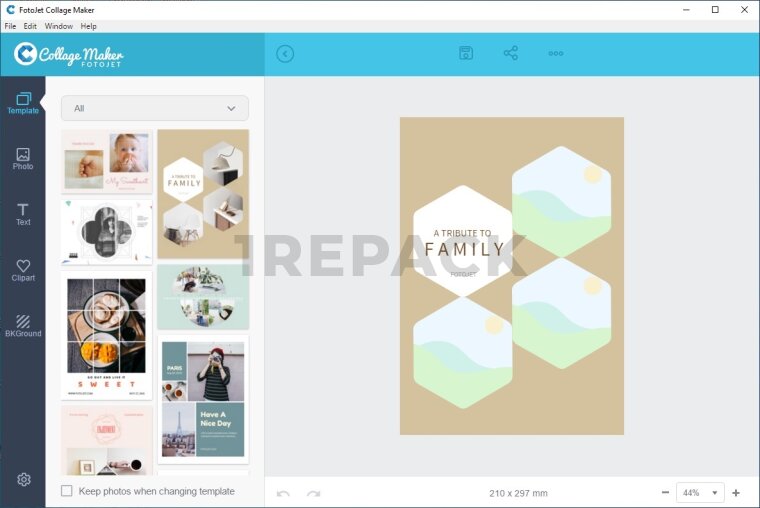
Task: Zoom in with the plus button
Action: tap(736, 493)
